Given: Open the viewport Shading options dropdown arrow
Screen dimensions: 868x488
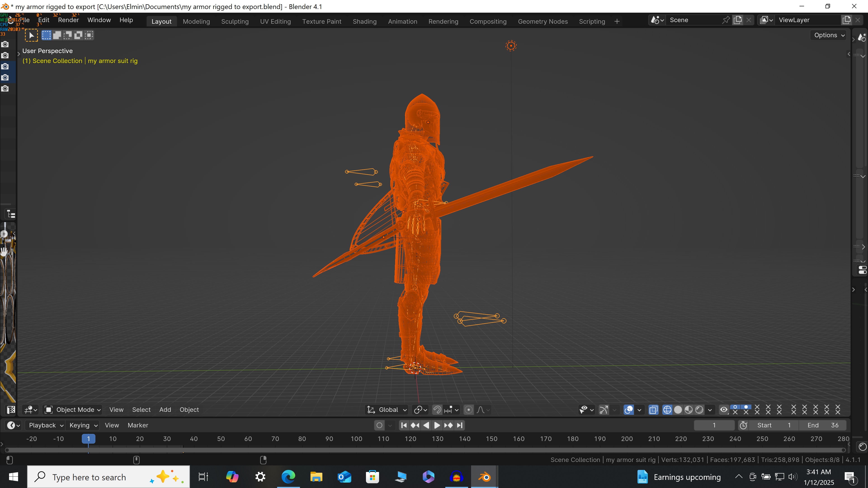Looking at the screenshot, I should (x=710, y=410).
